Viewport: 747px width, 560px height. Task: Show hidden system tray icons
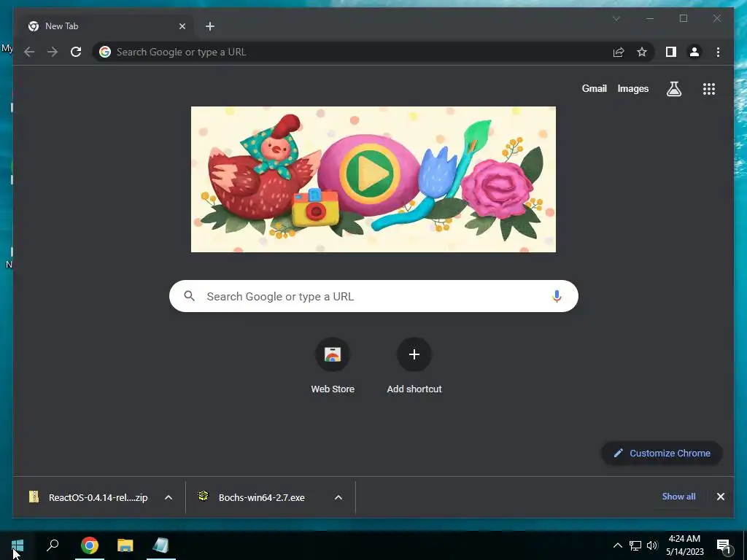617,545
